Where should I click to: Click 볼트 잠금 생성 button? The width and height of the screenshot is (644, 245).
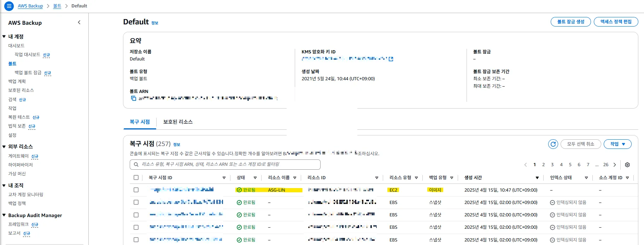pos(571,22)
